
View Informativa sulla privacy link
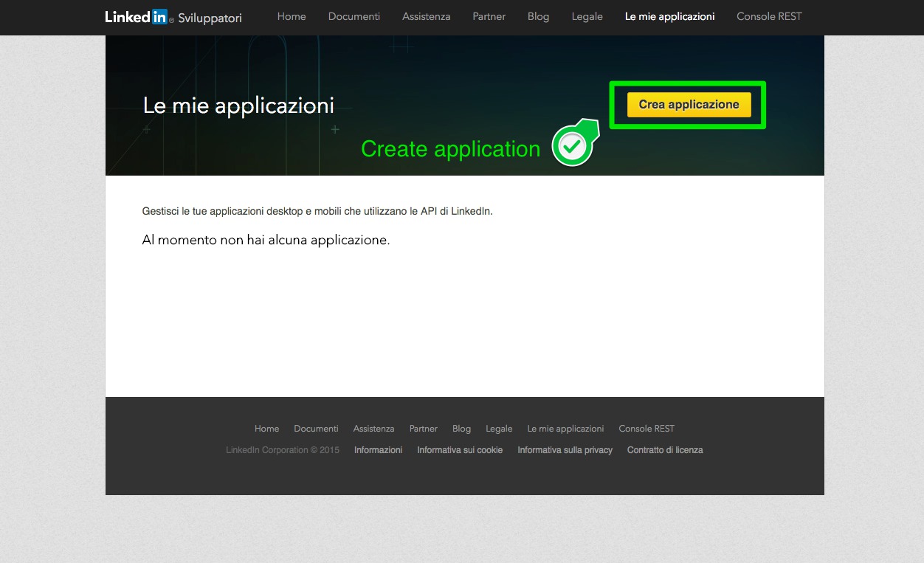(565, 450)
